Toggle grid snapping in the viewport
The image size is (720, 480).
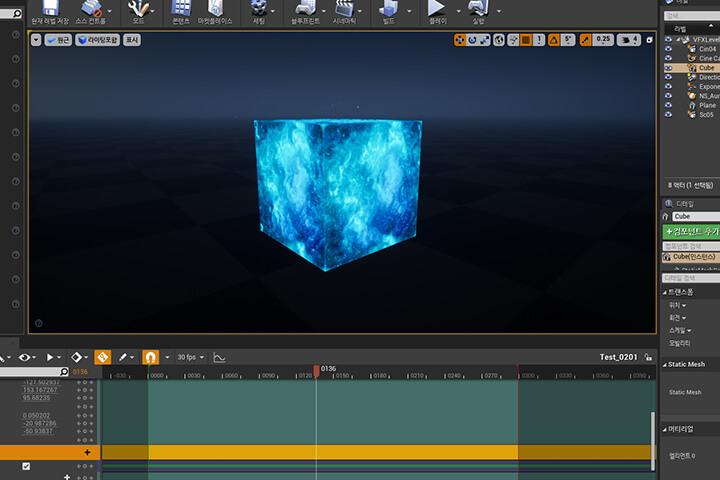[x=526, y=40]
